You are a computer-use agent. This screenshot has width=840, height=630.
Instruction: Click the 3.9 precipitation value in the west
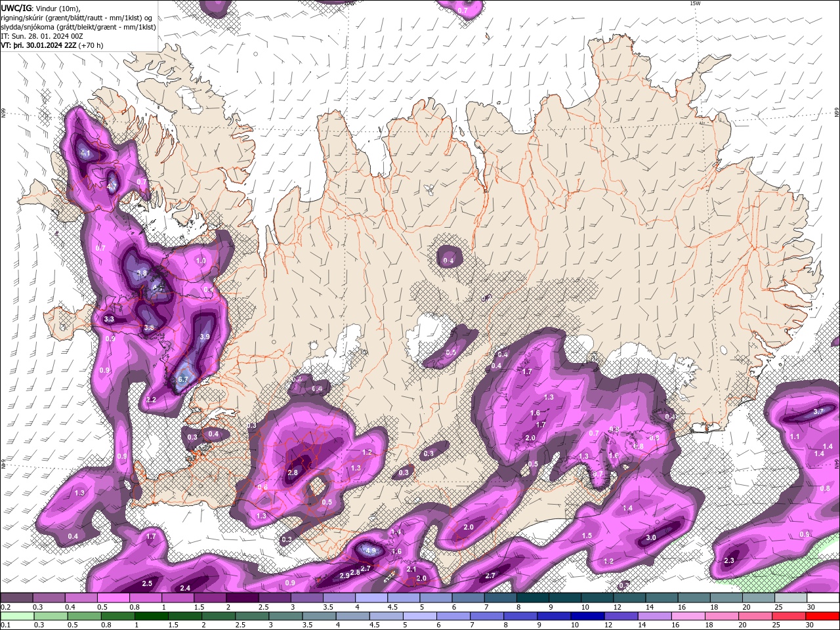[x=204, y=337]
